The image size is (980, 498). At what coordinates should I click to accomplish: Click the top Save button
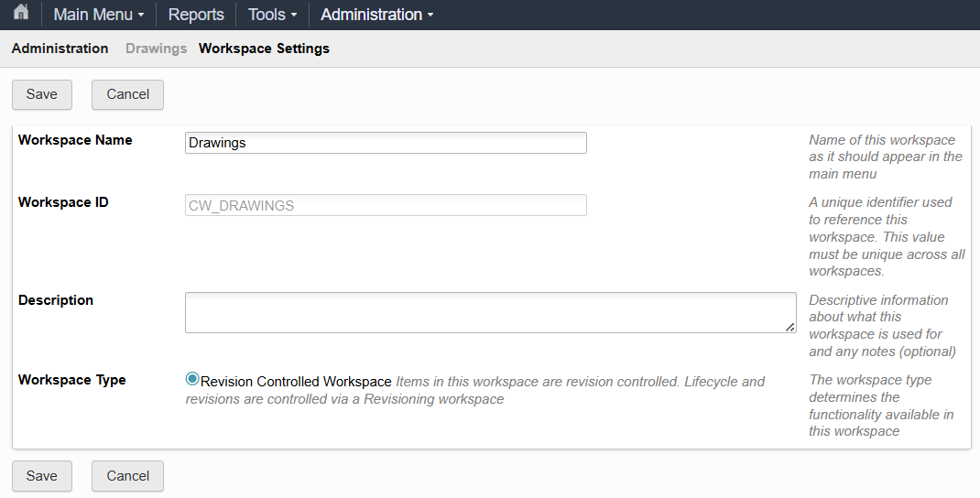point(42,94)
